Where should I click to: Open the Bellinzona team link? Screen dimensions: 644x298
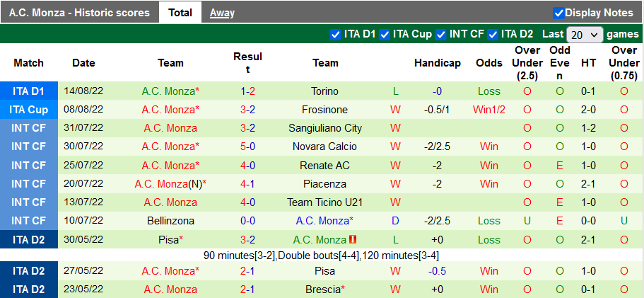click(170, 221)
